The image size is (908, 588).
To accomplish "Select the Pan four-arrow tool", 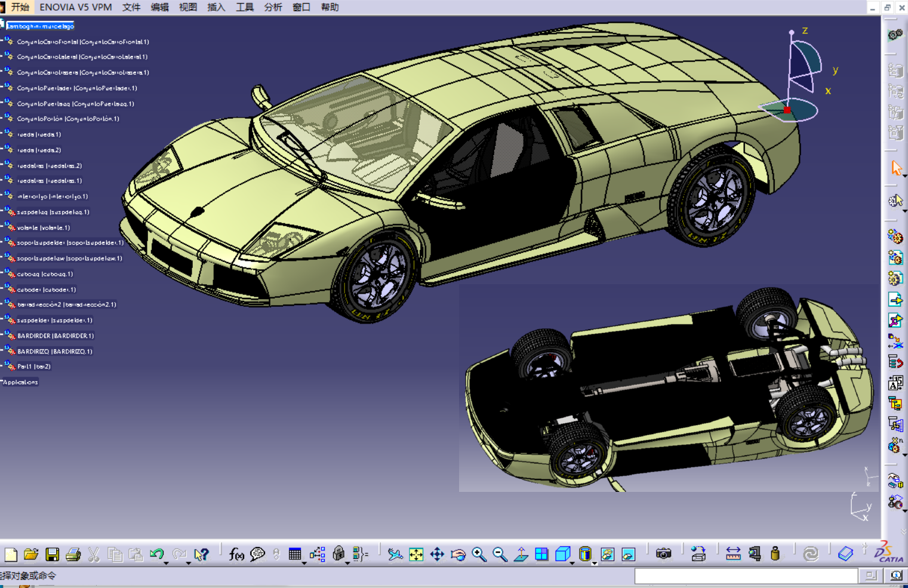I will (437, 555).
